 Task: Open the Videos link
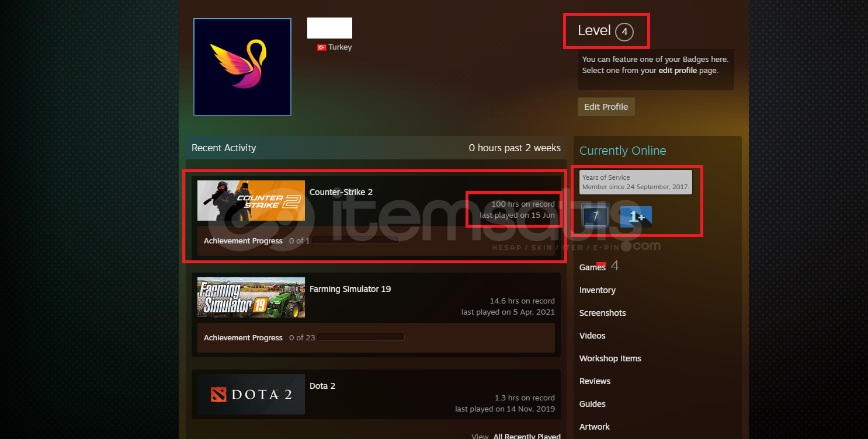592,336
